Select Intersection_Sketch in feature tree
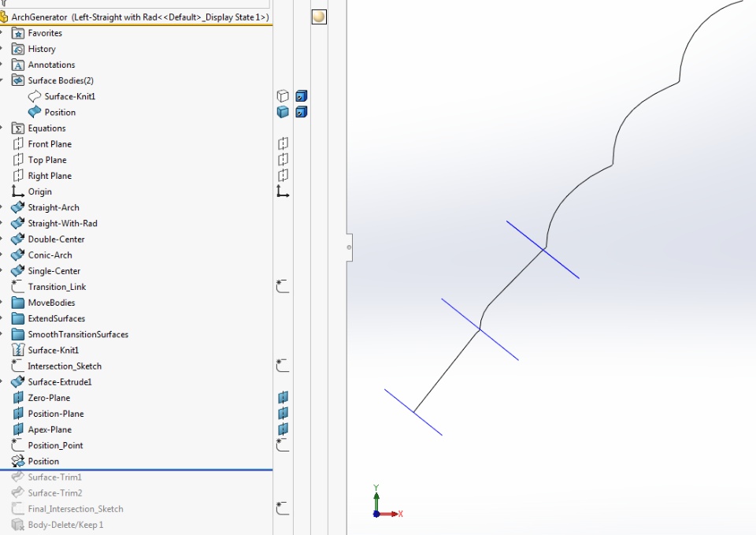The height and width of the screenshot is (535, 756). click(x=65, y=366)
